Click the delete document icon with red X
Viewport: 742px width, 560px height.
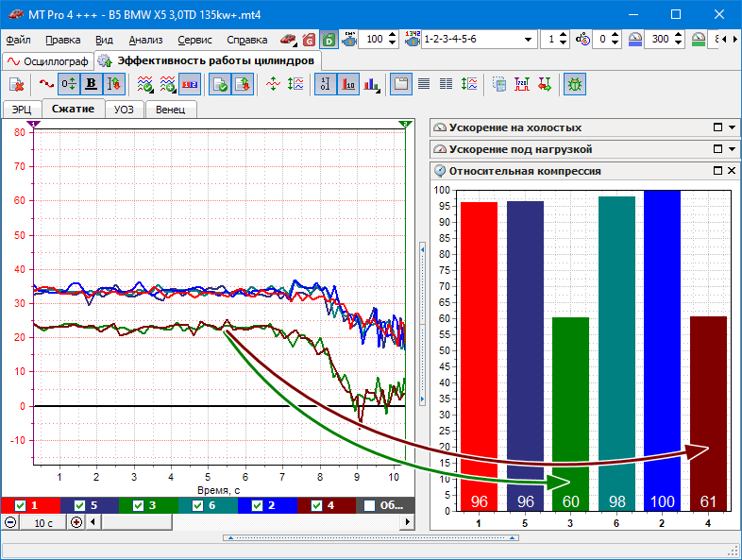click(x=17, y=85)
